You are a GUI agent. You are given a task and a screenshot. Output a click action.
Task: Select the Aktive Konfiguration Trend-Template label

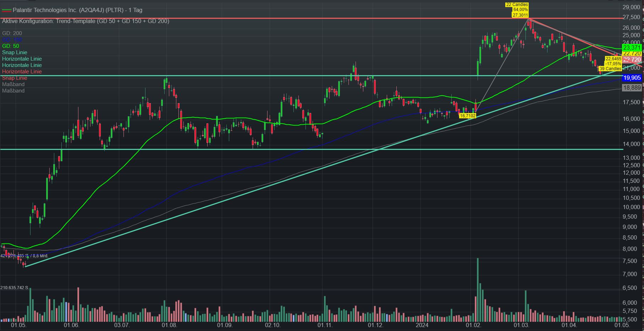(86, 21)
